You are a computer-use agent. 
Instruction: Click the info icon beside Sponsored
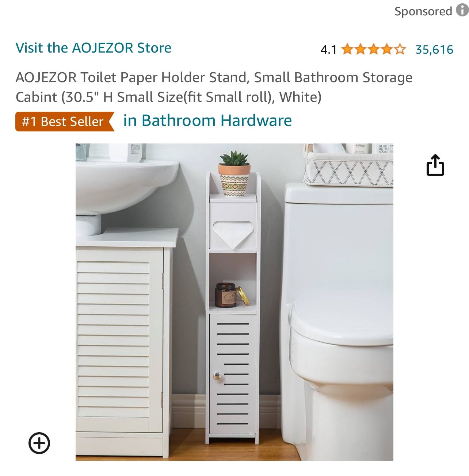[462, 11]
